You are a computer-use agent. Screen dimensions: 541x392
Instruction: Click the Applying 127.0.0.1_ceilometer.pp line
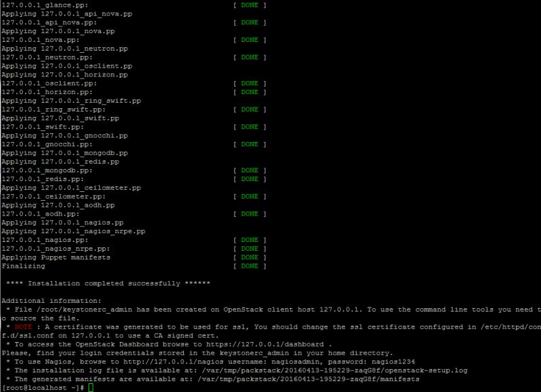tap(71, 189)
